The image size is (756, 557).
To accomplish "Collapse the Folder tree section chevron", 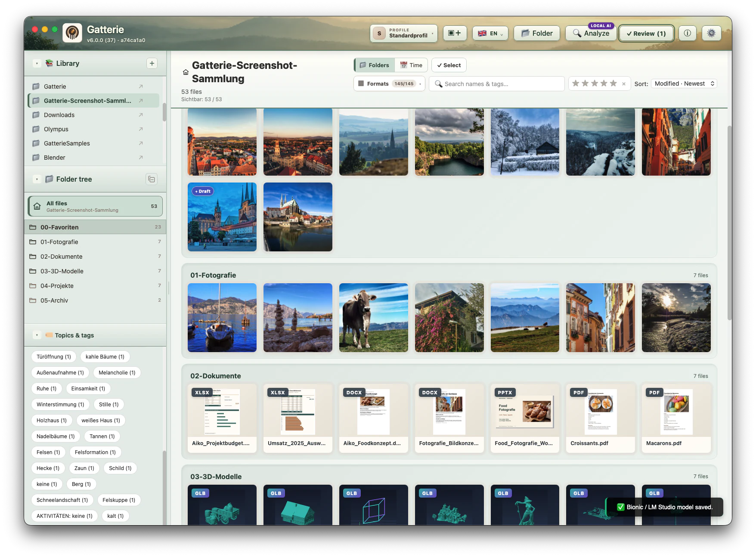I will 37,179.
